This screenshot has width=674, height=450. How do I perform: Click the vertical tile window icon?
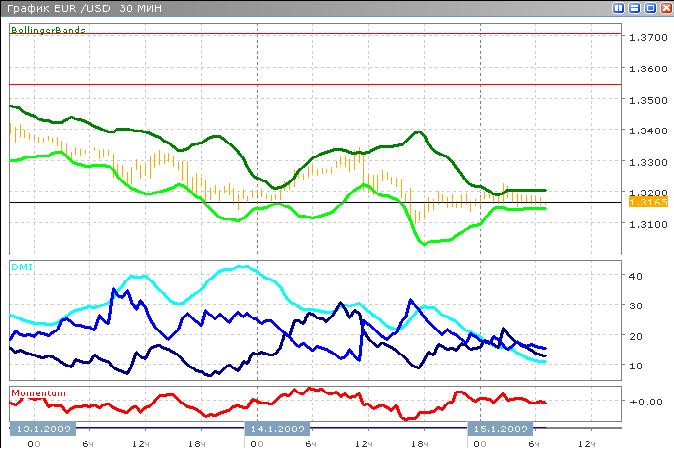click(619, 8)
